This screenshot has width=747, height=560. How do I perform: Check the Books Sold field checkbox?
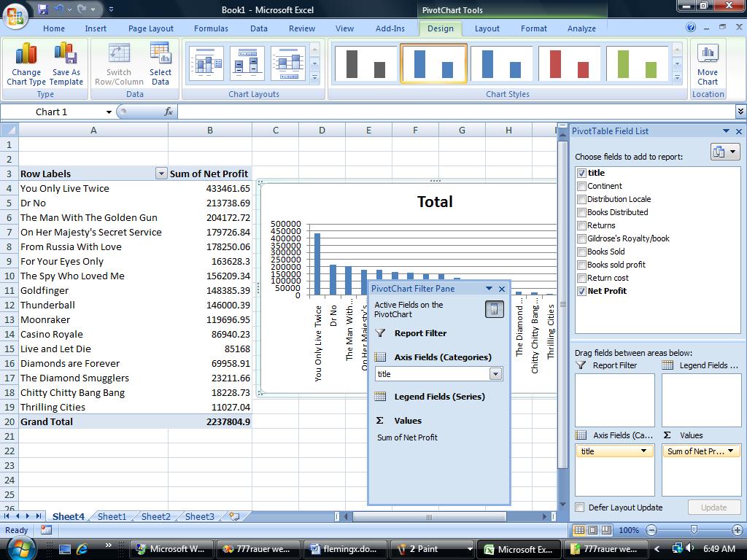tap(581, 252)
